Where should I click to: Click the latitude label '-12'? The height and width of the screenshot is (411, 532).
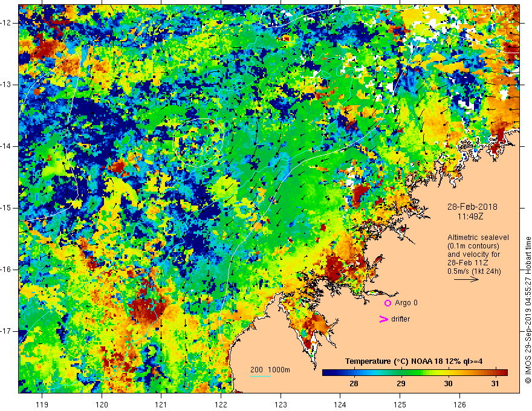[6, 23]
